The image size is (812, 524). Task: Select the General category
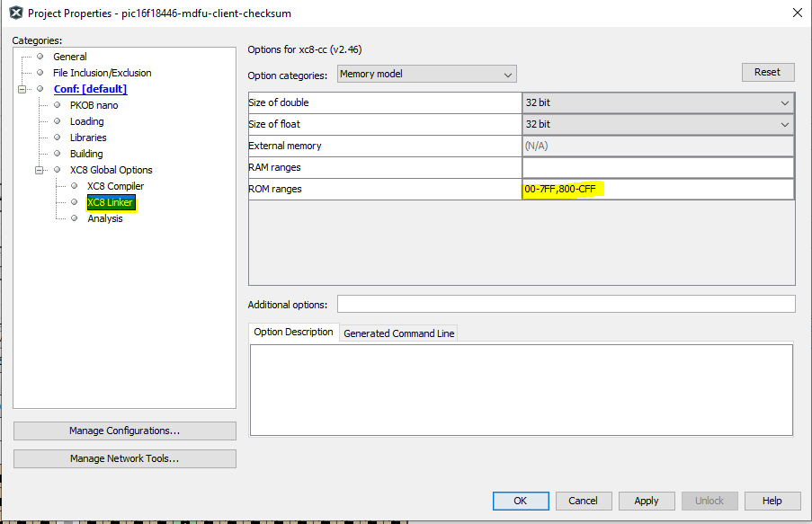(x=70, y=57)
